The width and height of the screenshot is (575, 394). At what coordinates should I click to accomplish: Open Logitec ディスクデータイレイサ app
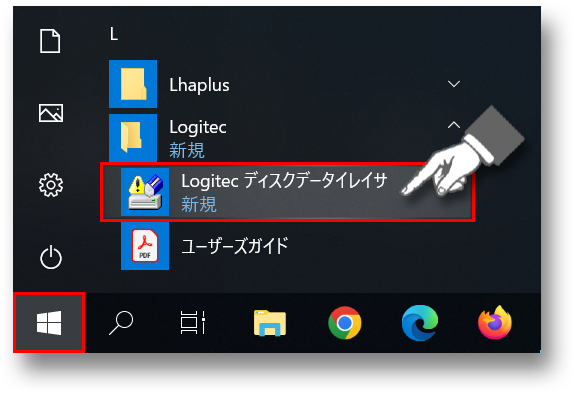click(x=287, y=192)
